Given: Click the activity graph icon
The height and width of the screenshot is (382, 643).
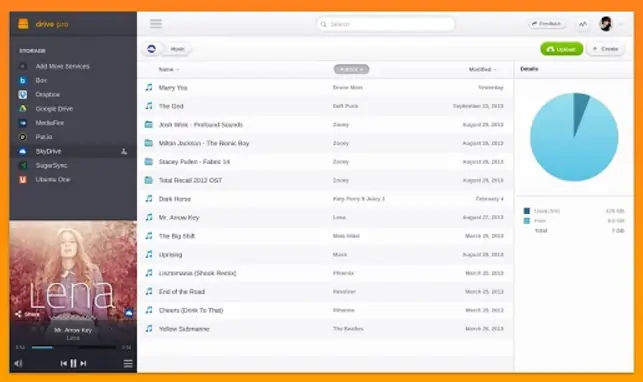Looking at the screenshot, I should tap(583, 24).
